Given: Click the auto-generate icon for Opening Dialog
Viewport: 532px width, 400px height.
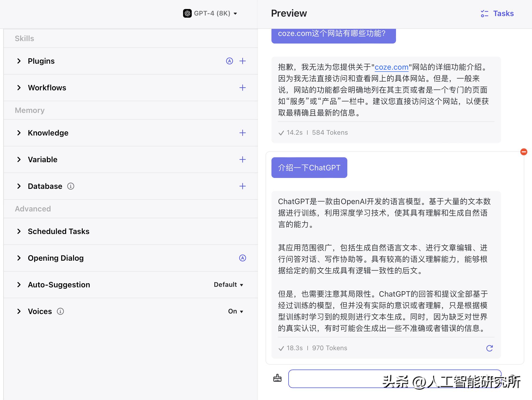Looking at the screenshot, I should [242, 258].
